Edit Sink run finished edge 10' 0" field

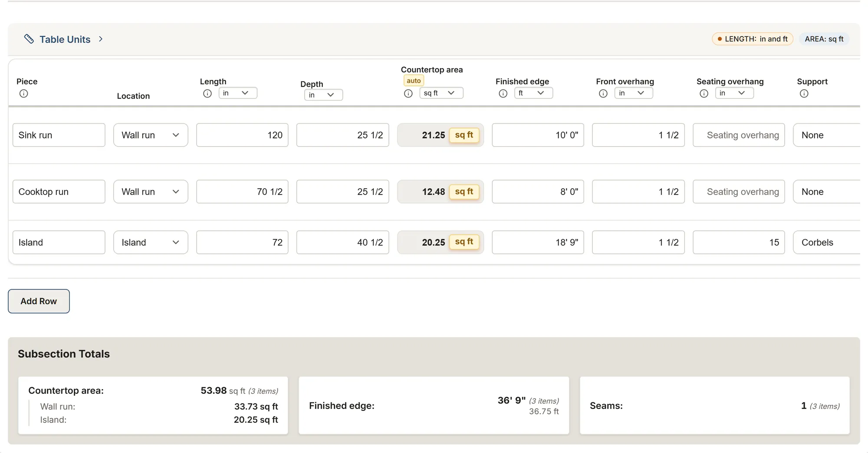pyautogui.click(x=538, y=135)
